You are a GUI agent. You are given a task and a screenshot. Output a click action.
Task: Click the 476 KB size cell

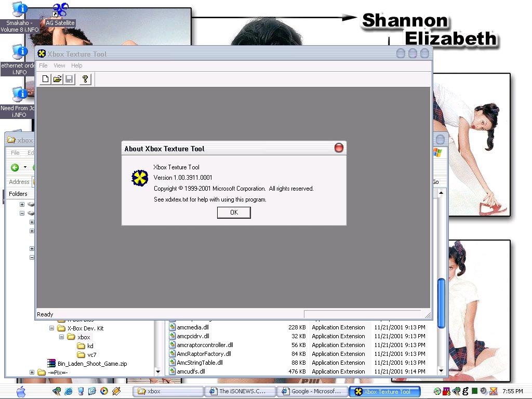tap(297, 371)
